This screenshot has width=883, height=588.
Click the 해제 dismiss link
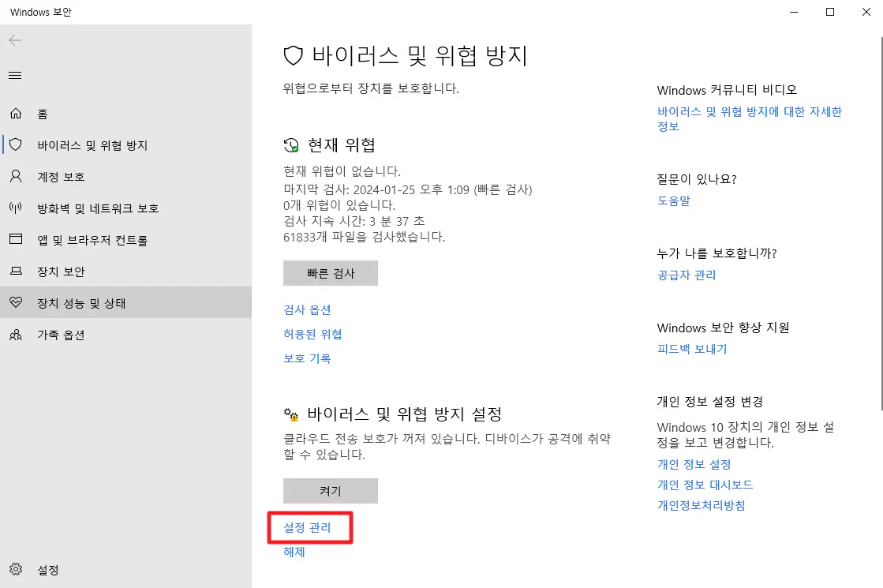click(294, 552)
